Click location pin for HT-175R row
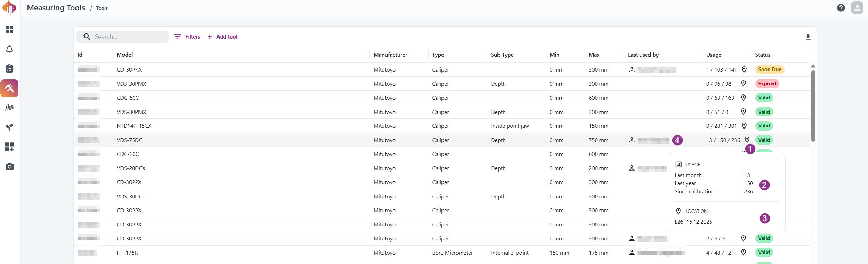The width and height of the screenshot is (868, 264). pos(743,252)
